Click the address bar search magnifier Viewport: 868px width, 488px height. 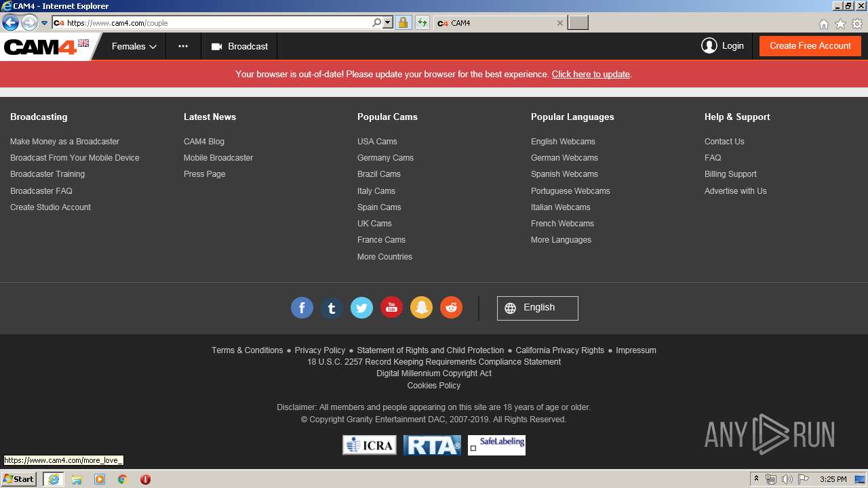(x=377, y=23)
